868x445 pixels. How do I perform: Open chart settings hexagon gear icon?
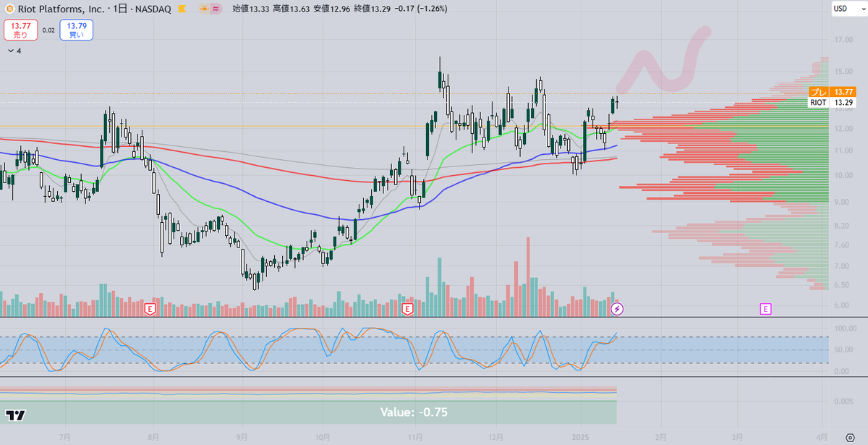850,437
